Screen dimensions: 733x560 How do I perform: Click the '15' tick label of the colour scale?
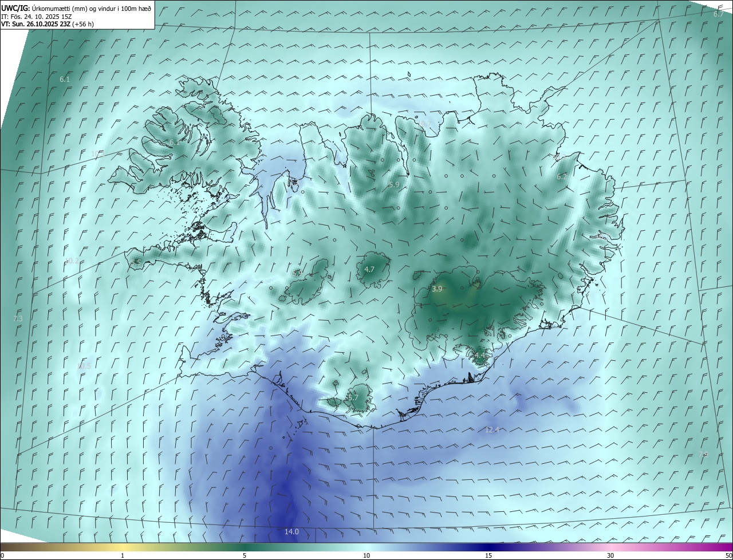488,555
